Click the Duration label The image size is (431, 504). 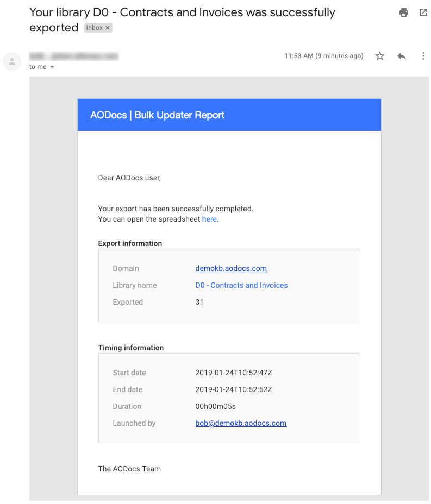[127, 406]
